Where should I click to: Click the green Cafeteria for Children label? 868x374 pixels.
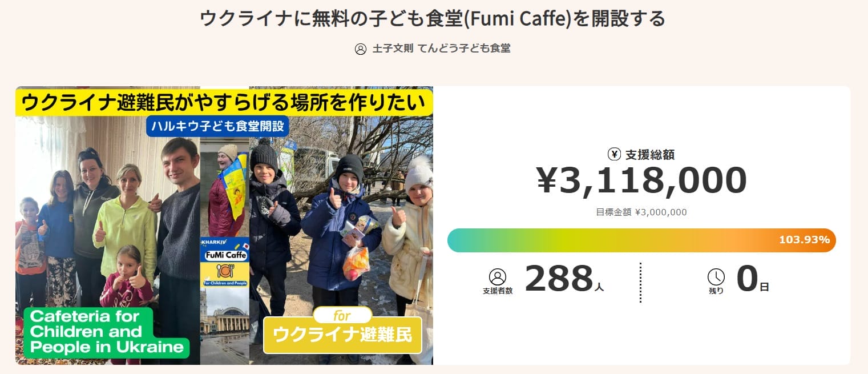tap(107, 332)
